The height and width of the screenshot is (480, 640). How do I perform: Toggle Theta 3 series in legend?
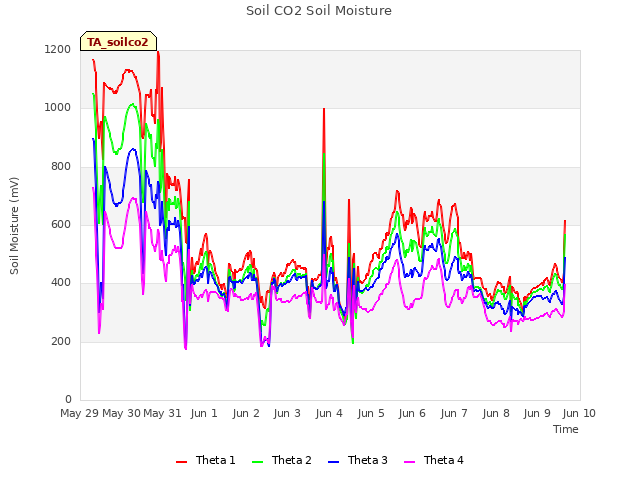point(358,460)
